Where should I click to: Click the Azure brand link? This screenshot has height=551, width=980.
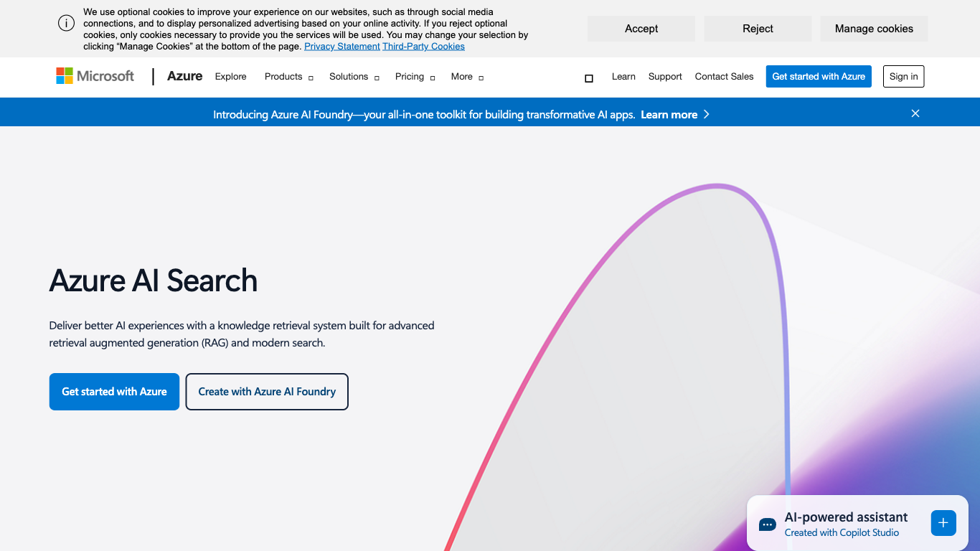184,76
